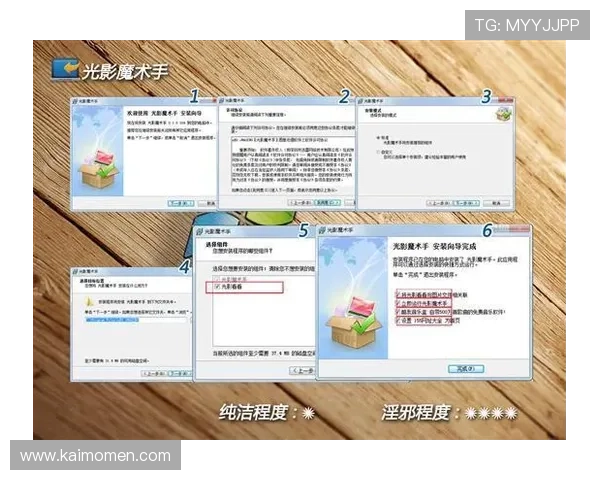Click the Finish button in window 6
This screenshot has height=480, width=600.
click(x=466, y=369)
